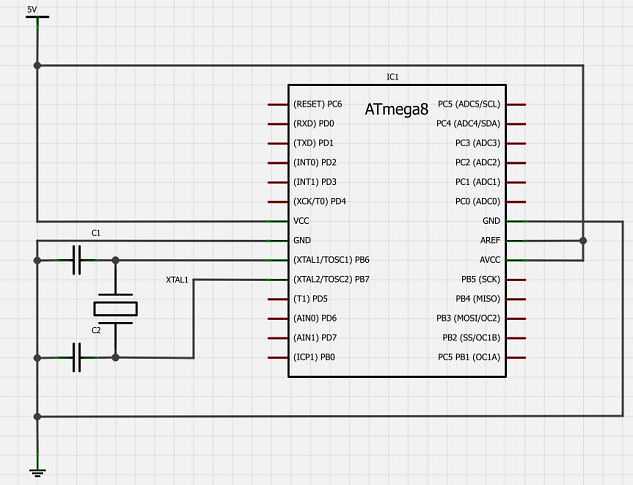The height and width of the screenshot is (485, 633).
Task: Select the (INT0) PD2 pin label
Action: [314, 162]
